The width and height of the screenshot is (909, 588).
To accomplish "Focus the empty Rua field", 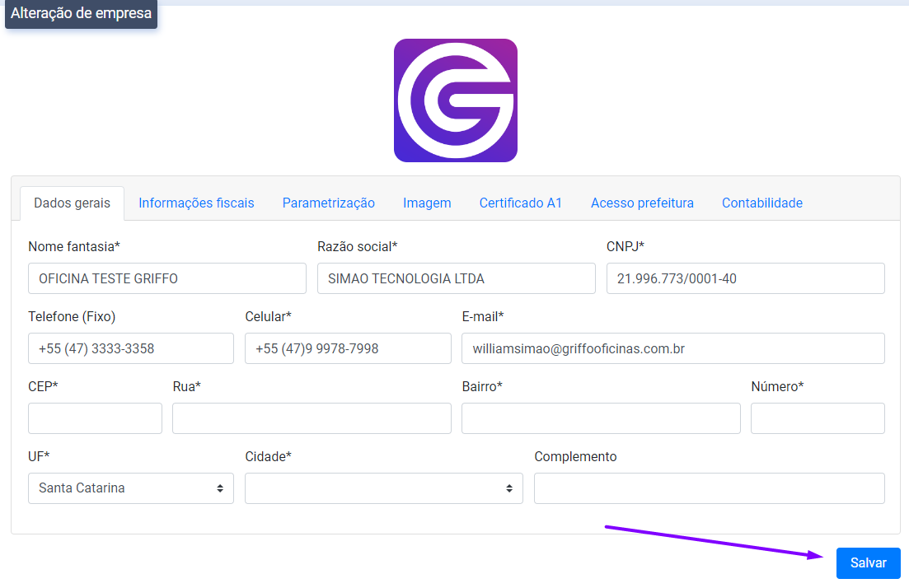I will (x=312, y=418).
